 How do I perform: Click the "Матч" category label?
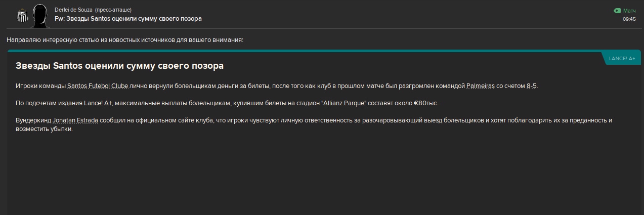(x=629, y=11)
